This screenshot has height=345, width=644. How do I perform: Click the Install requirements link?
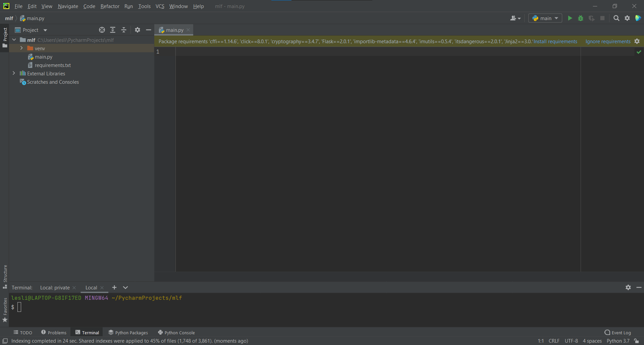tap(555, 42)
